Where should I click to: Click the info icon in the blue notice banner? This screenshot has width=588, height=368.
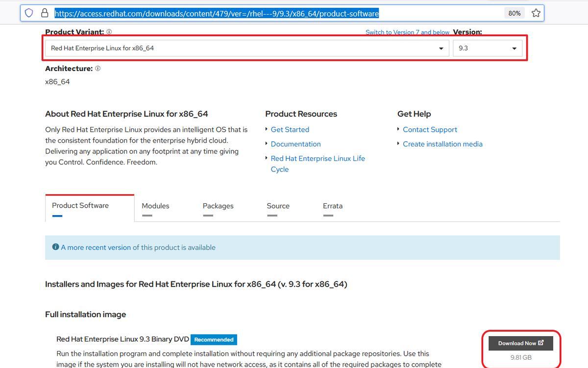[x=55, y=247]
